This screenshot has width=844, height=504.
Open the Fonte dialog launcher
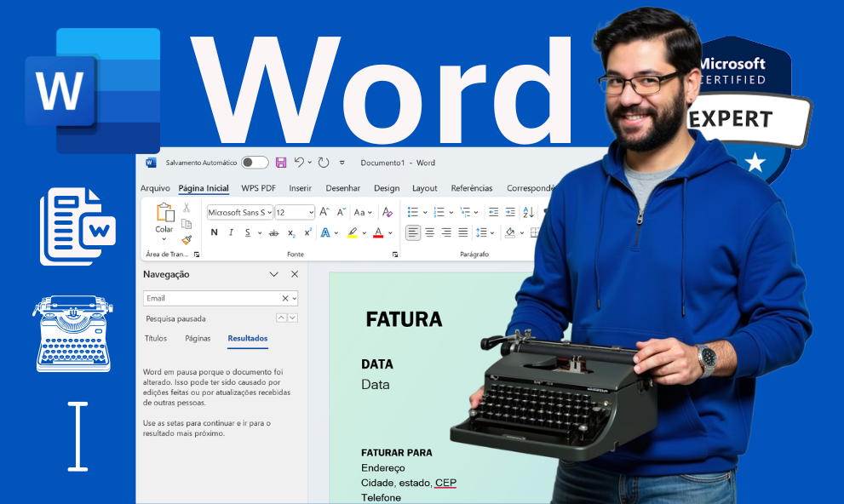coord(395,255)
